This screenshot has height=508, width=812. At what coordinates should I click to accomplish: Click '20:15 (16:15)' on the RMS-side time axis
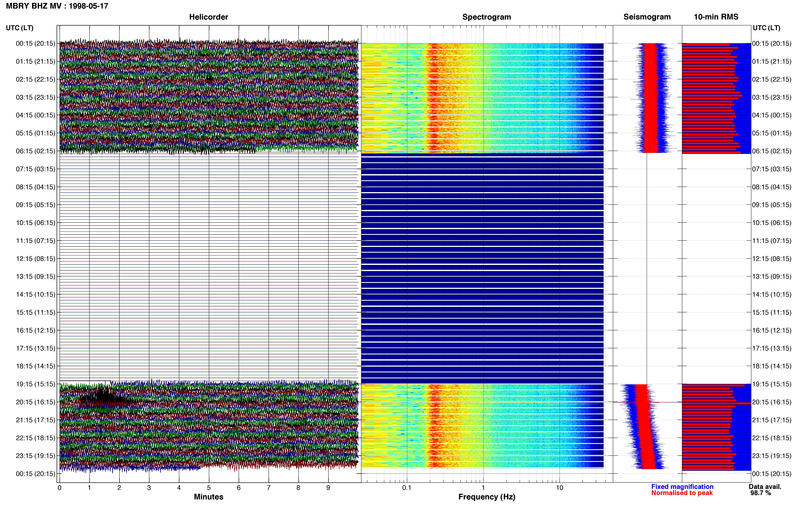[x=772, y=402]
